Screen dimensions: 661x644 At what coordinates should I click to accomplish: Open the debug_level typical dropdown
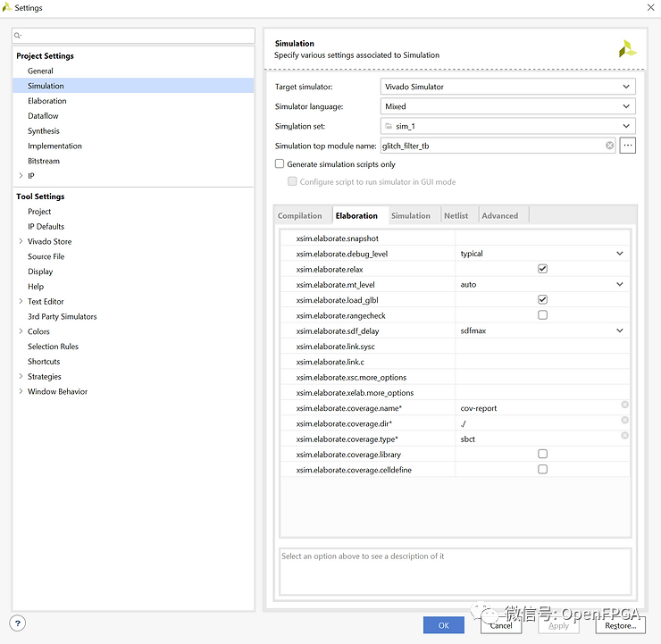coord(620,254)
